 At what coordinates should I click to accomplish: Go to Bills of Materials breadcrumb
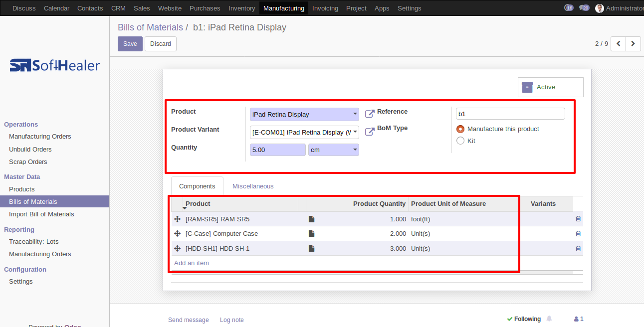coord(150,27)
